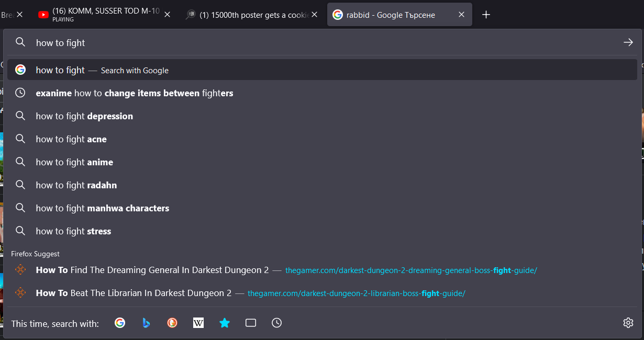Close the partially visible Bre tab
Viewport: 644px width, 340px height.
(x=20, y=15)
